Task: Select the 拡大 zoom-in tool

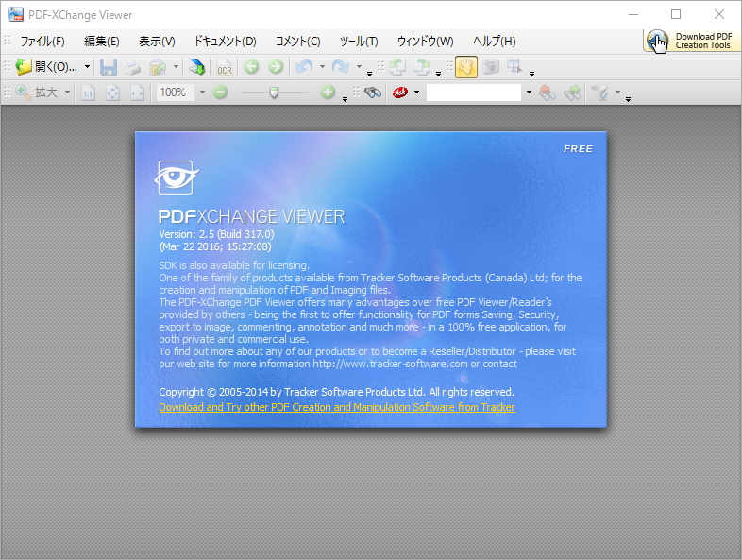Action: (x=37, y=93)
